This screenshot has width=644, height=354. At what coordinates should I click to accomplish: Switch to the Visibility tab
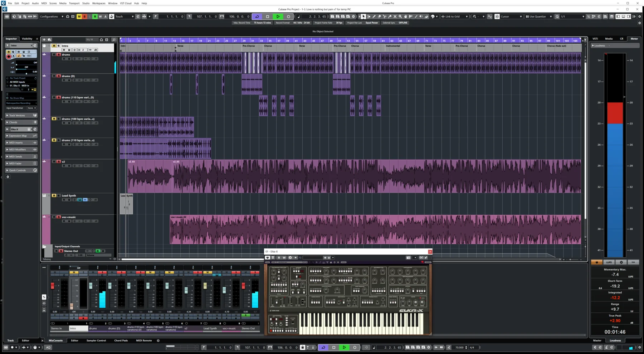tap(27, 39)
